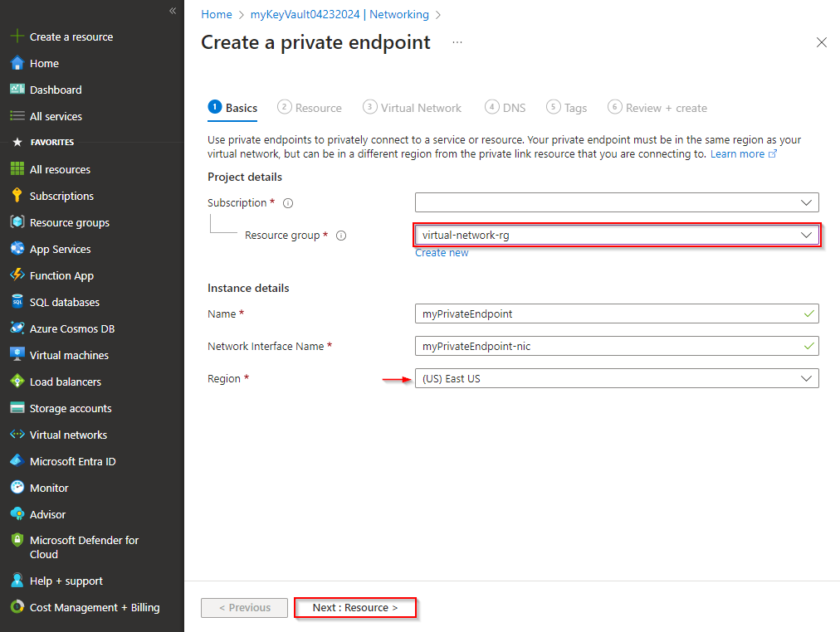
Task: Click the info icon next to Resource group
Action: [x=340, y=236]
